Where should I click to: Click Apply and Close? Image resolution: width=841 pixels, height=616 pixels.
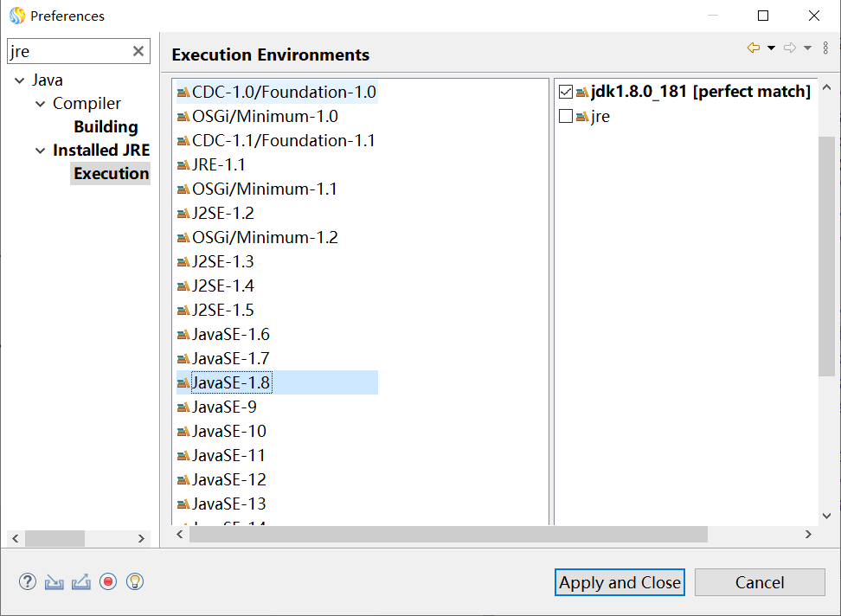(x=619, y=582)
